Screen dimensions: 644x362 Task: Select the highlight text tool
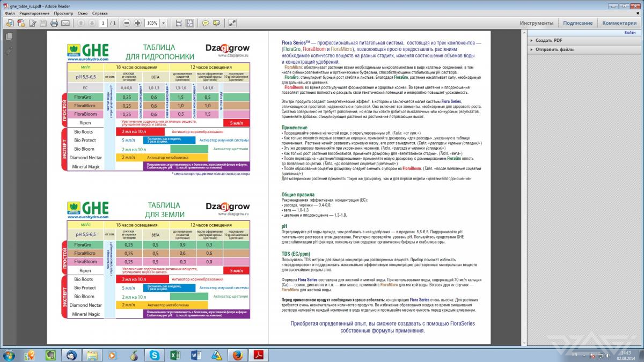216,23
